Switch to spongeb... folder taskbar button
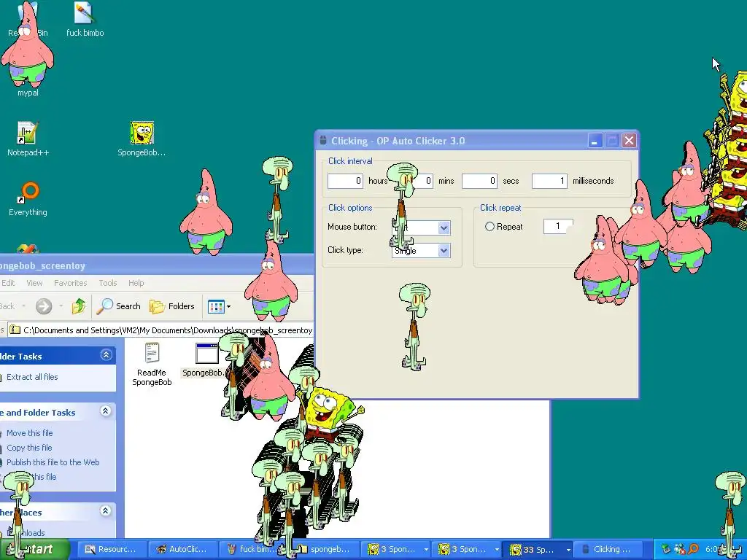The image size is (747, 560). point(324,550)
